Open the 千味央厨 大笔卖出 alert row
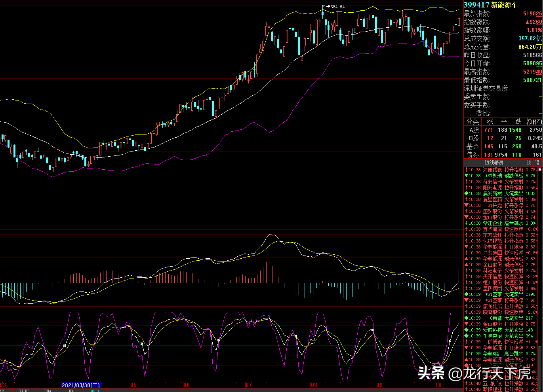This screenshot has height=392, width=543. (x=501, y=336)
